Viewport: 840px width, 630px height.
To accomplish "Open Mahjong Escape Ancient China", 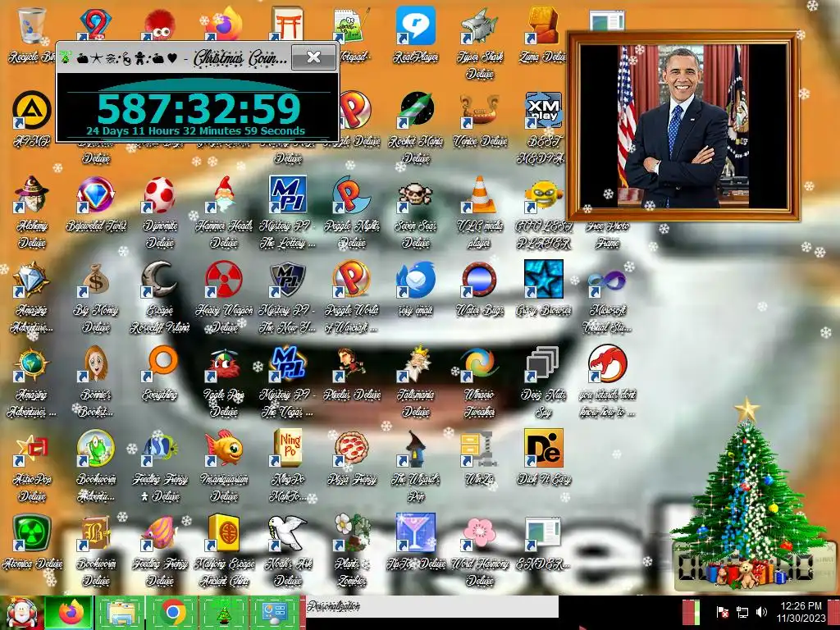I will point(223,532).
